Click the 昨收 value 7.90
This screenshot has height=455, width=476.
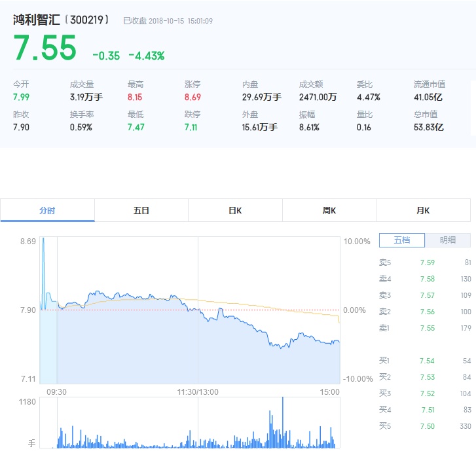click(x=21, y=127)
